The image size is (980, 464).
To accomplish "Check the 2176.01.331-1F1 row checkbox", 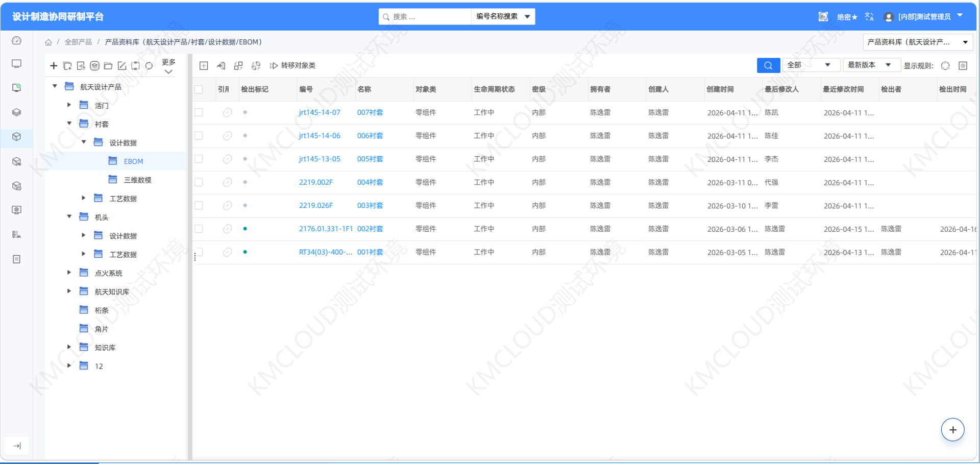I will tap(199, 229).
